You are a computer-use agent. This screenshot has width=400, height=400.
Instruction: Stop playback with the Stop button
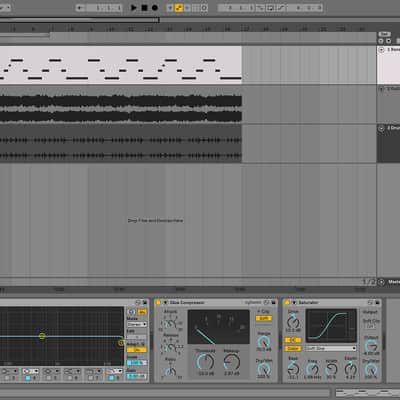tap(144, 7)
